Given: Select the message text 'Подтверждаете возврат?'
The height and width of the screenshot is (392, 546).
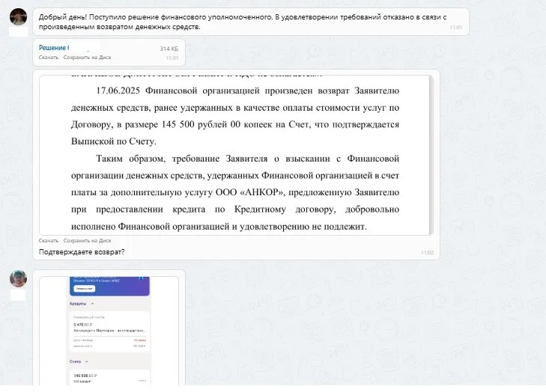Looking at the screenshot, I should coord(82,252).
